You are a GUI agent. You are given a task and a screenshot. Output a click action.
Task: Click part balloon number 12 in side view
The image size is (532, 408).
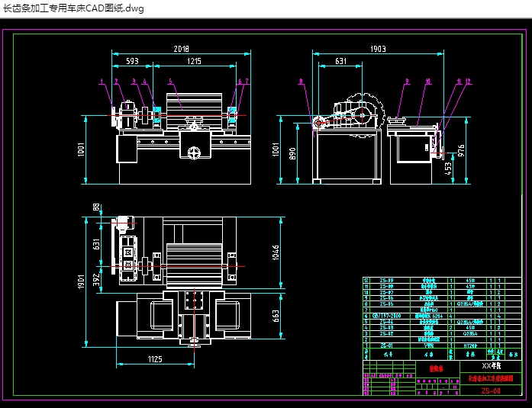click(468, 82)
